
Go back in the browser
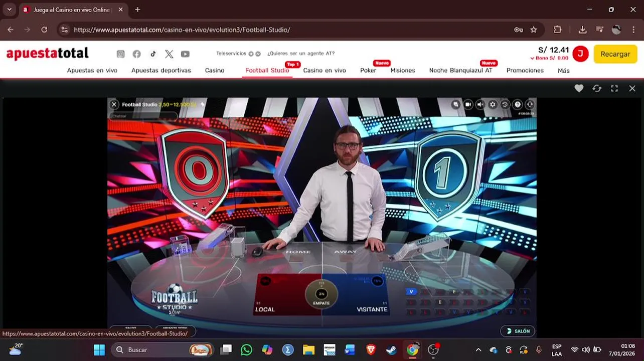11,30
